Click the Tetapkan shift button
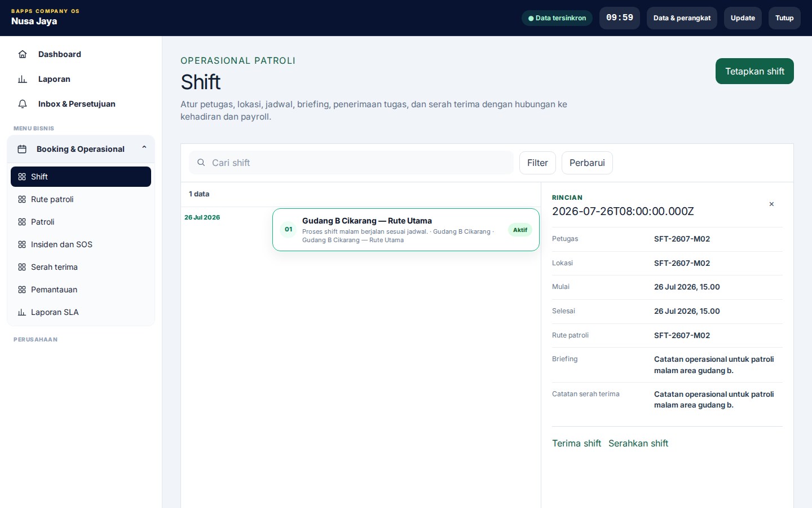Viewport: 812px width, 508px height. click(x=754, y=71)
